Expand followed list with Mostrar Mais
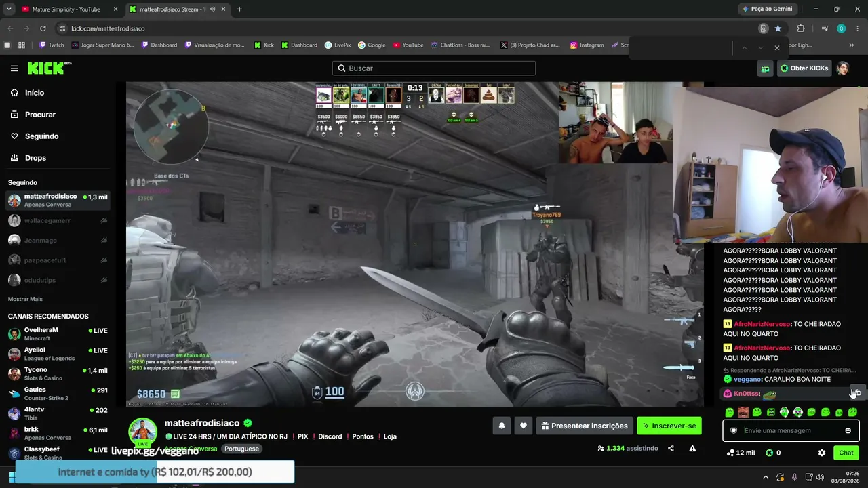This screenshot has width=868, height=488. tap(25, 299)
